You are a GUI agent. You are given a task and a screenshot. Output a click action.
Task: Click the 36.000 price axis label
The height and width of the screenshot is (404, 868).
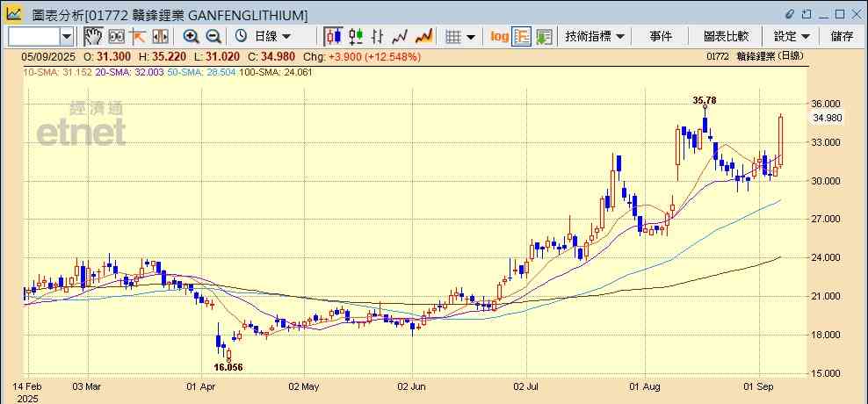pos(823,104)
